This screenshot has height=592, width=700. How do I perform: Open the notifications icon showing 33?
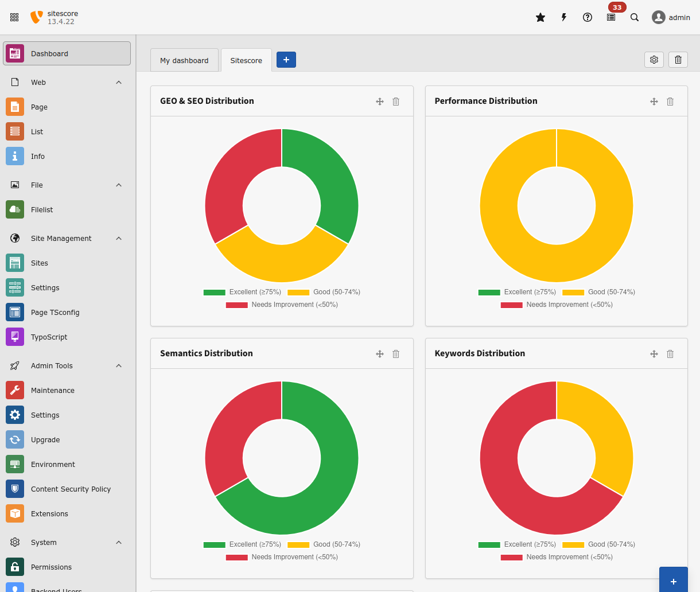610,17
